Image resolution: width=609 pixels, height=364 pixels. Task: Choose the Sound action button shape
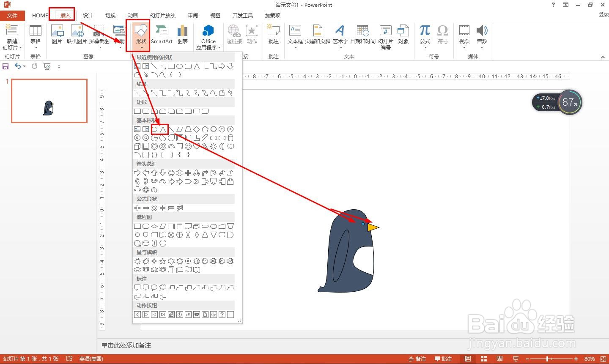coord(214,315)
